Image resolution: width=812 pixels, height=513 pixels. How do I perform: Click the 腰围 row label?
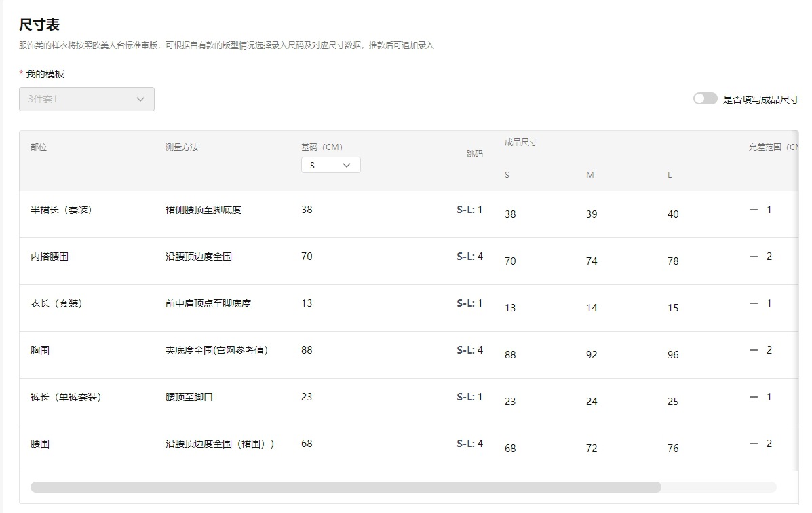click(x=40, y=444)
